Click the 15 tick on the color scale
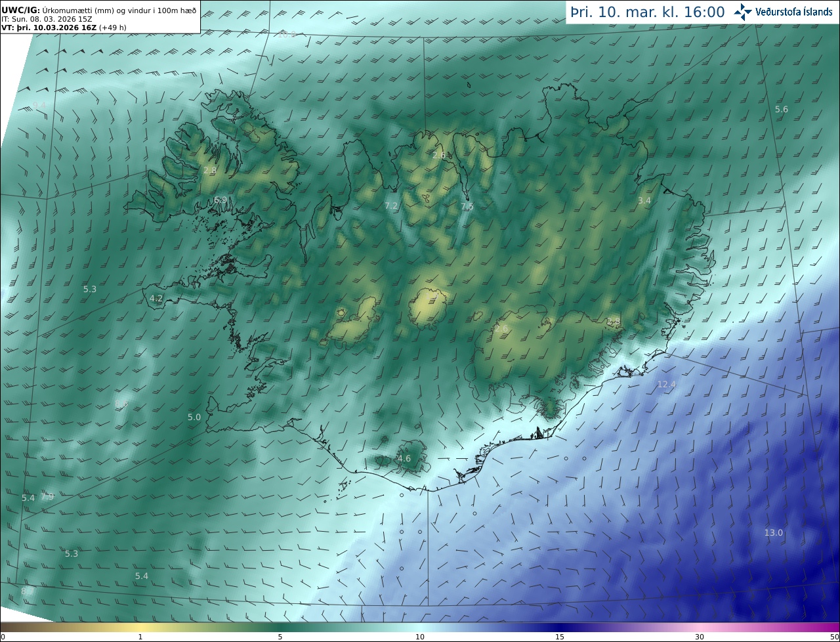The image size is (840, 642). tap(560, 637)
